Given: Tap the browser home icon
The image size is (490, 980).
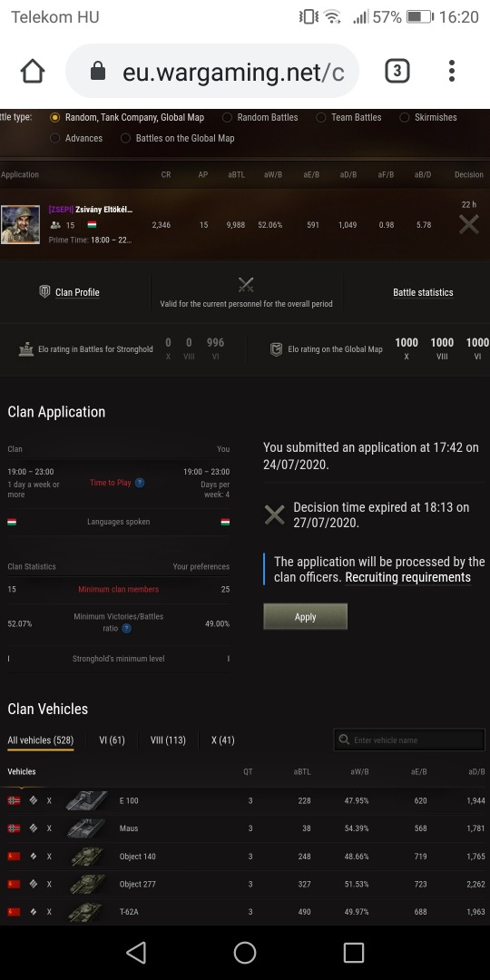Looking at the screenshot, I should pos(33,72).
